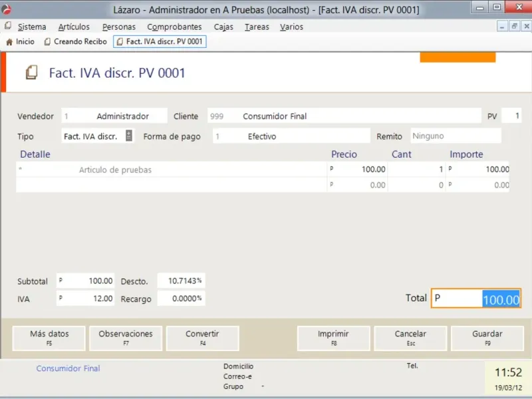Switch to the Creando Recibo tab

(x=75, y=42)
